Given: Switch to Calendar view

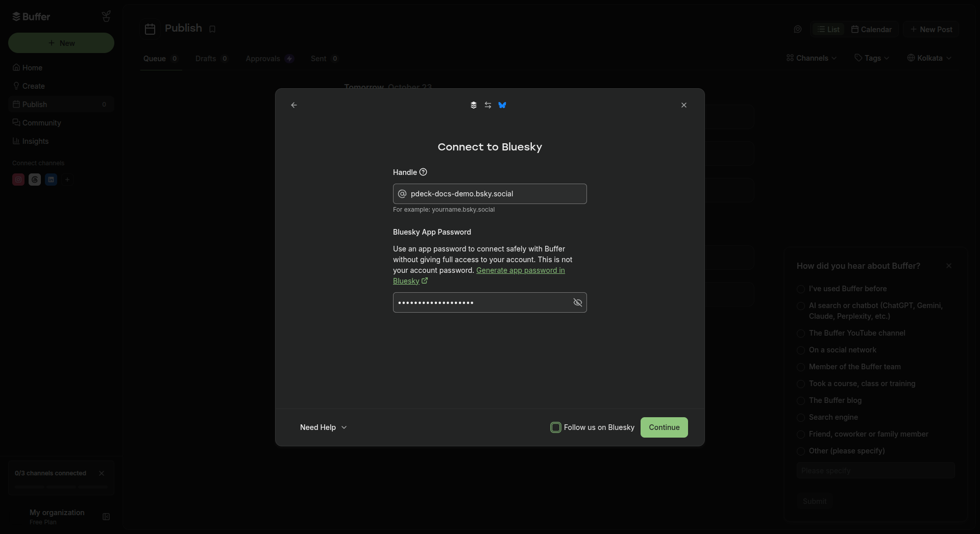Looking at the screenshot, I should [871, 30].
